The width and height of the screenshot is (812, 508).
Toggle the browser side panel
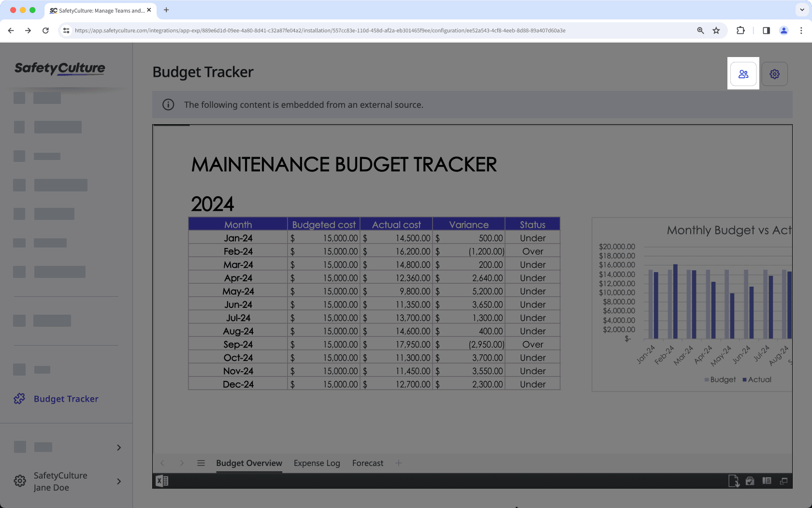coord(766,30)
